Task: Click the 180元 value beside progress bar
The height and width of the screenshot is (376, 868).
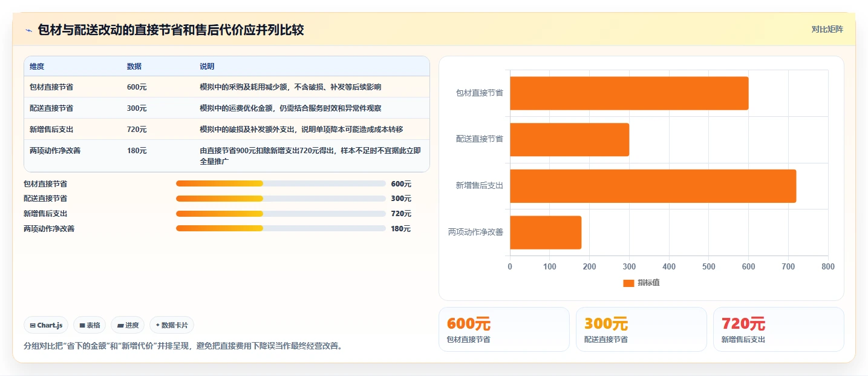Action: tap(401, 229)
